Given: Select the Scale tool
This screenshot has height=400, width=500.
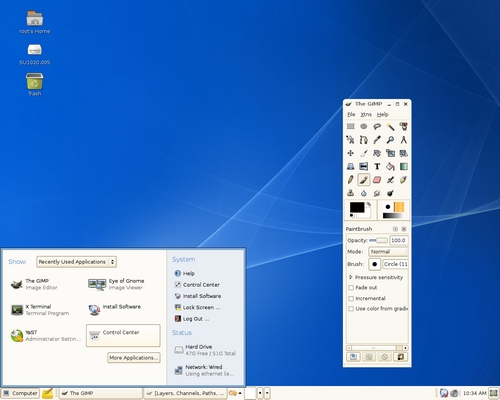Looking at the screenshot, I should [x=390, y=153].
